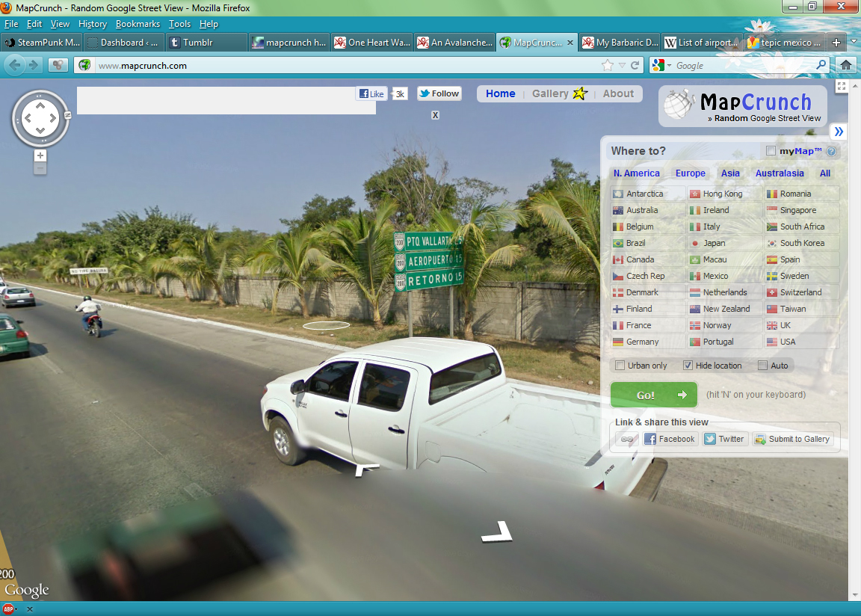Open a new browser tab with plus

click(x=836, y=43)
